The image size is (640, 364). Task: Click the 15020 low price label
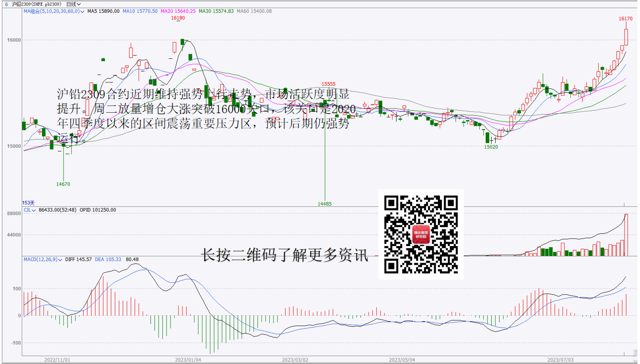coord(491,147)
